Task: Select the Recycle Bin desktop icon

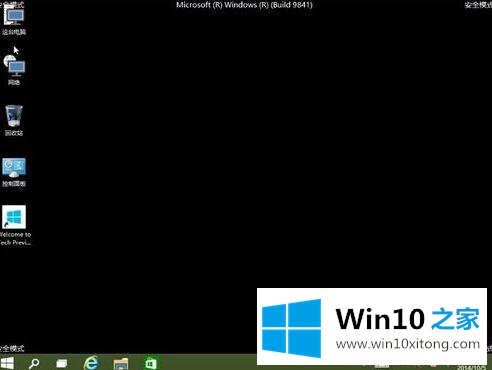Action: (x=14, y=121)
